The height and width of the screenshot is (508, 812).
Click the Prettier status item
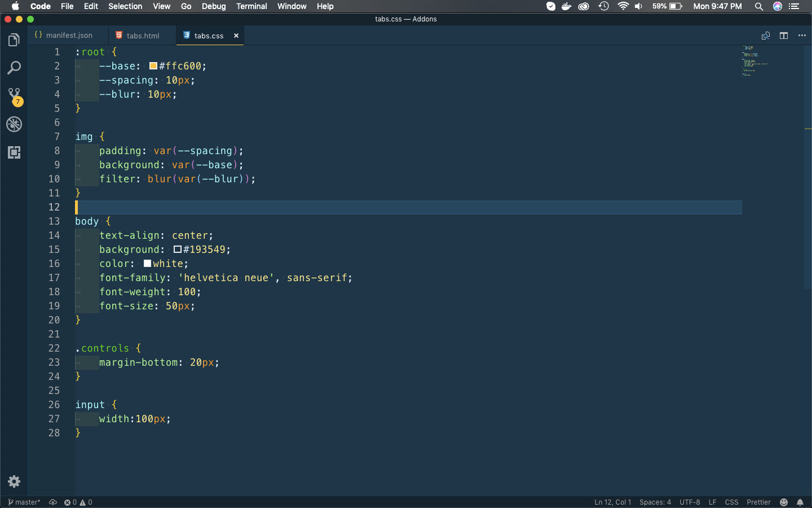click(x=758, y=502)
